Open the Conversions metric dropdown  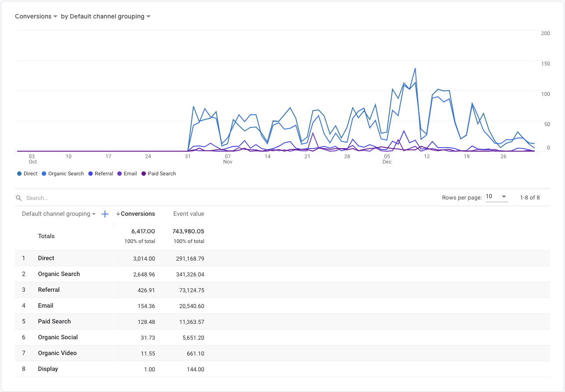tap(36, 16)
